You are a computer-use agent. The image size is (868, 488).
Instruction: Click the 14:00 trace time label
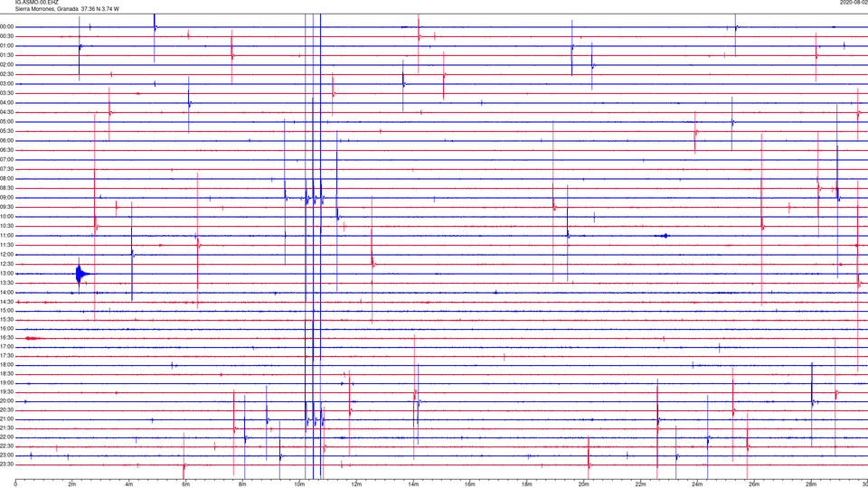click(x=7, y=292)
